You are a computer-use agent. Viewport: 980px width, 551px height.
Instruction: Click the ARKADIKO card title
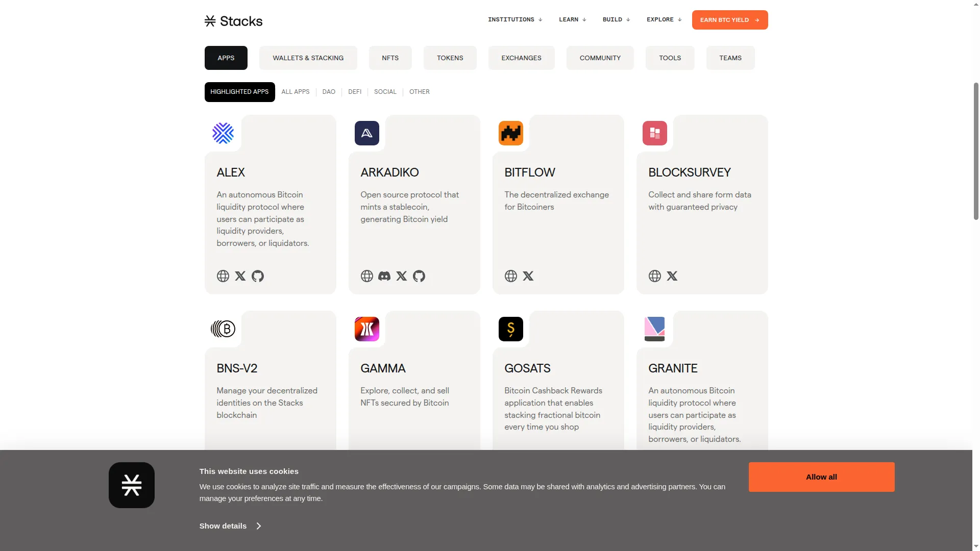(390, 172)
